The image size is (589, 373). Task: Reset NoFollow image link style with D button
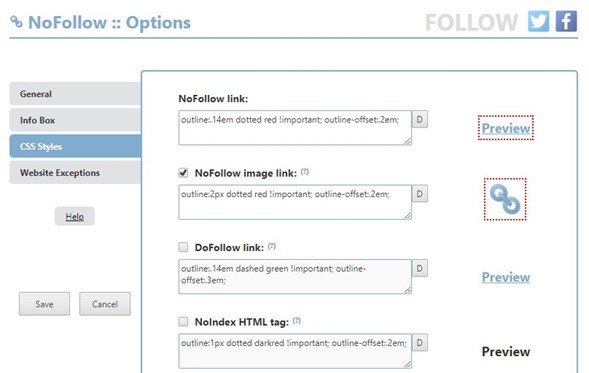coord(420,194)
